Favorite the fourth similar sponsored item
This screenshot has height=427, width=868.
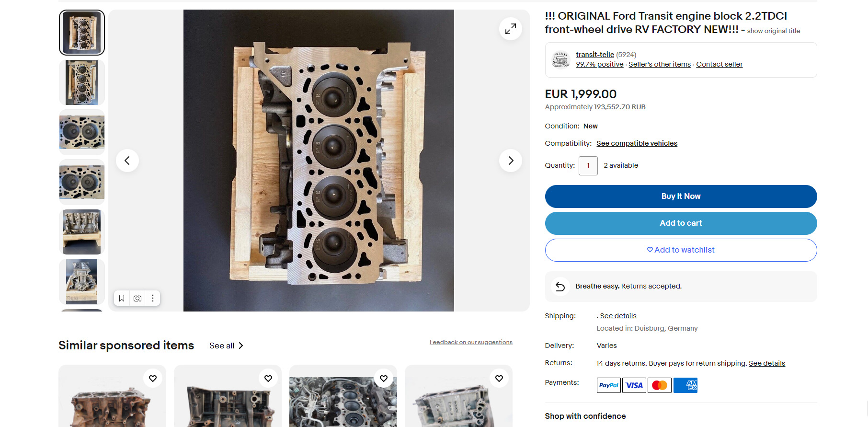tap(499, 379)
